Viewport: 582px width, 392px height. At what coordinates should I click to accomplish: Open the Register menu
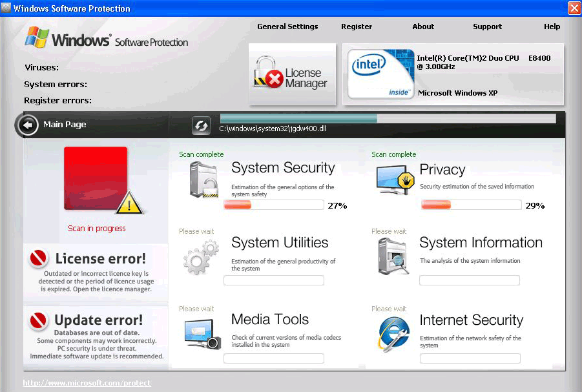(357, 26)
